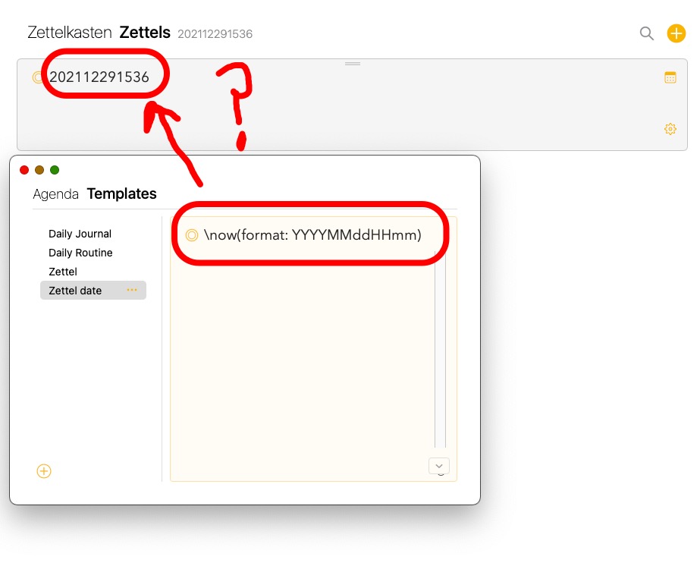Select the Zettel date template
700x588 pixels.
coord(93,290)
